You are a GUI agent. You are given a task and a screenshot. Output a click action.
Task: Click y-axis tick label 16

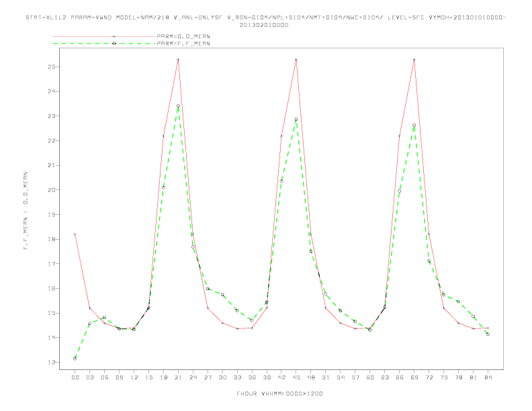pyautogui.click(x=52, y=289)
